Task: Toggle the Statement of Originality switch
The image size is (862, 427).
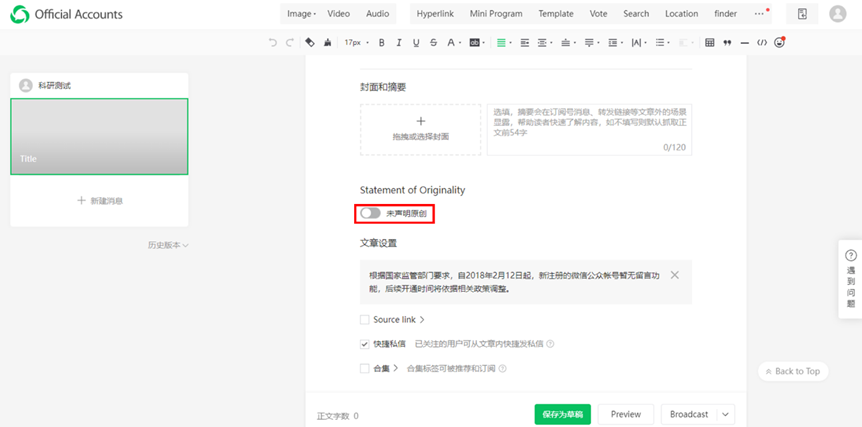Action: pos(371,213)
